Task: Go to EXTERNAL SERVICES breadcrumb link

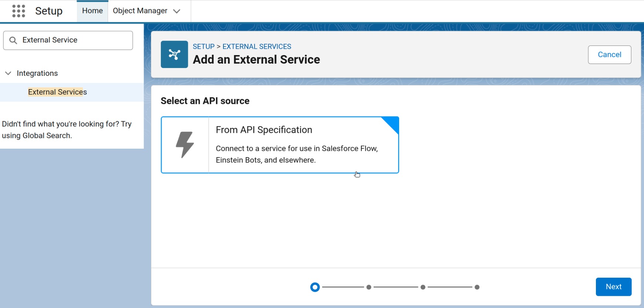Action: coord(257,47)
